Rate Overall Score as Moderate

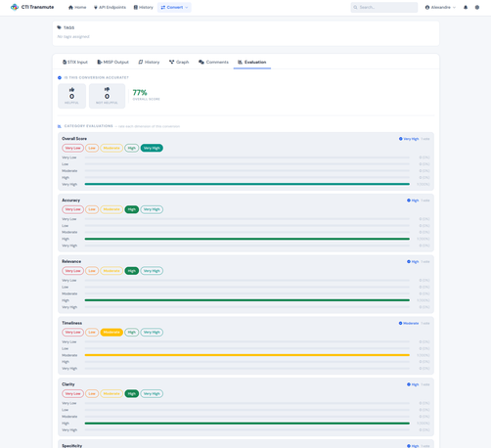[x=112, y=148]
